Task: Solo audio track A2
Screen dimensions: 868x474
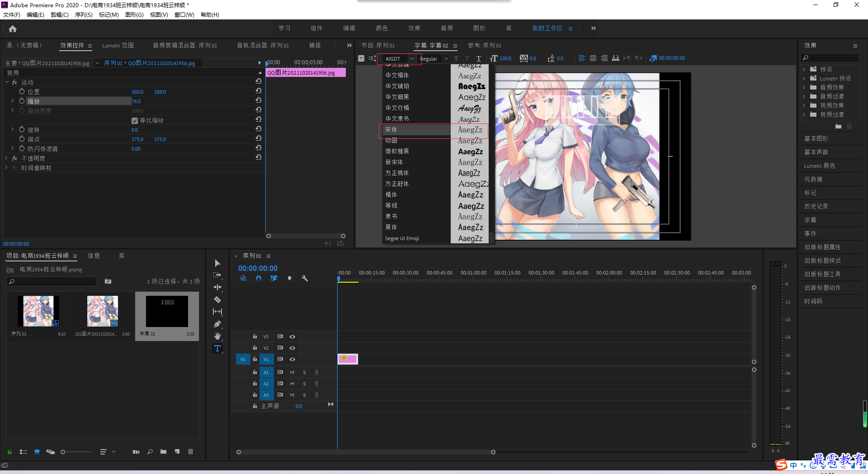Action: tap(304, 384)
